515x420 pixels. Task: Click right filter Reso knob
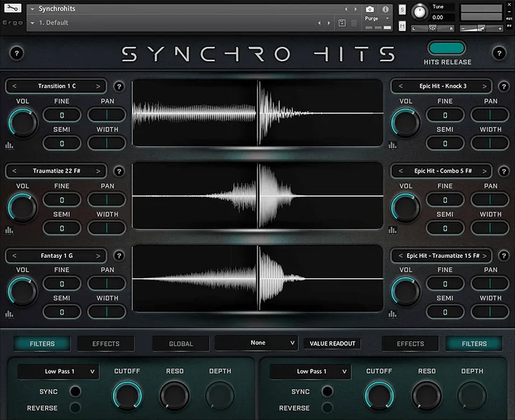(x=426, y=396)
